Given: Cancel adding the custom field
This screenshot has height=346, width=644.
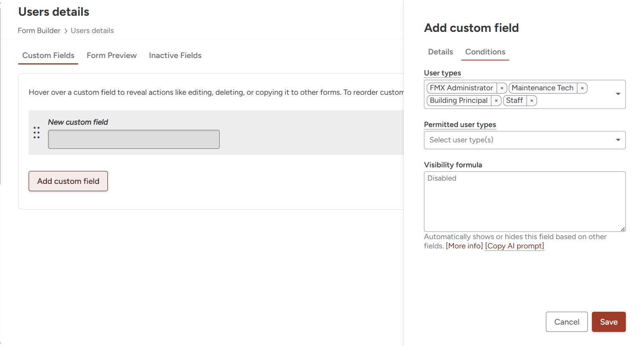Looking at the screenshot, I should [566, 322].
